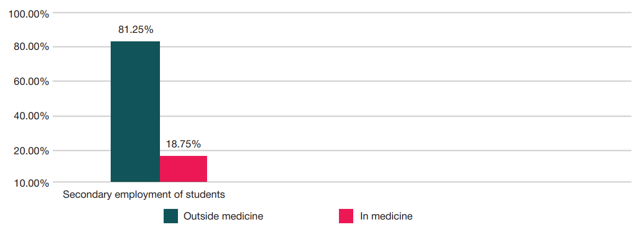The width and height of the screenshot is (644, 228).
Task: Select the teal Outside medicine legend swatch
Action: pyautogui.click(x=171, y=216)
